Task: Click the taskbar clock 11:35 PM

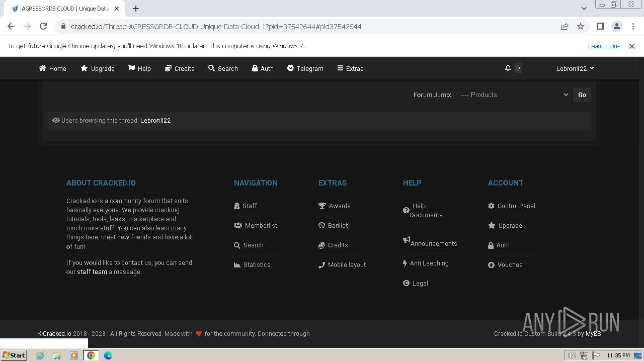Action: (618, 355)
